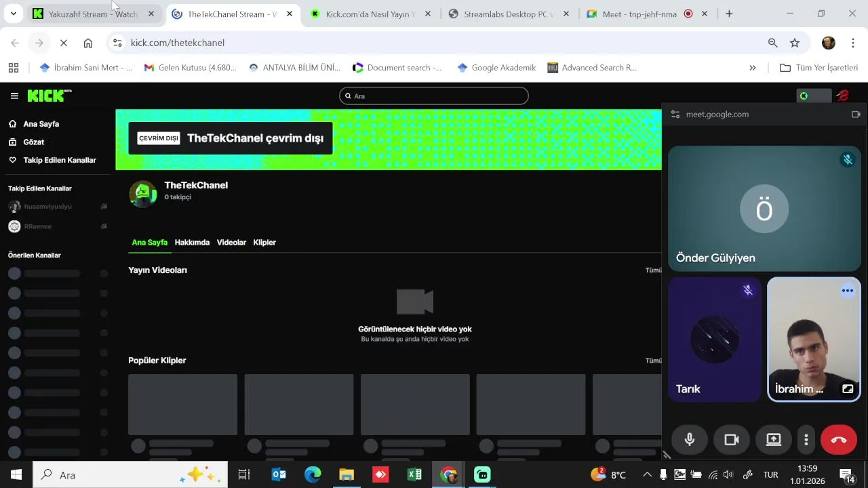868x488 pixels.
Task: Open a new browser tab
Action: coord(729,14)
